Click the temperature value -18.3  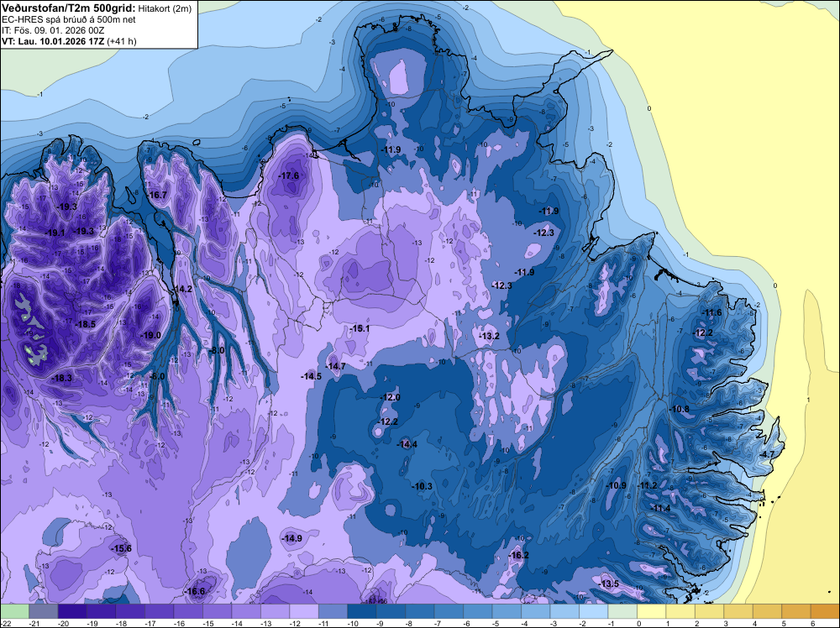coord(61,378)
